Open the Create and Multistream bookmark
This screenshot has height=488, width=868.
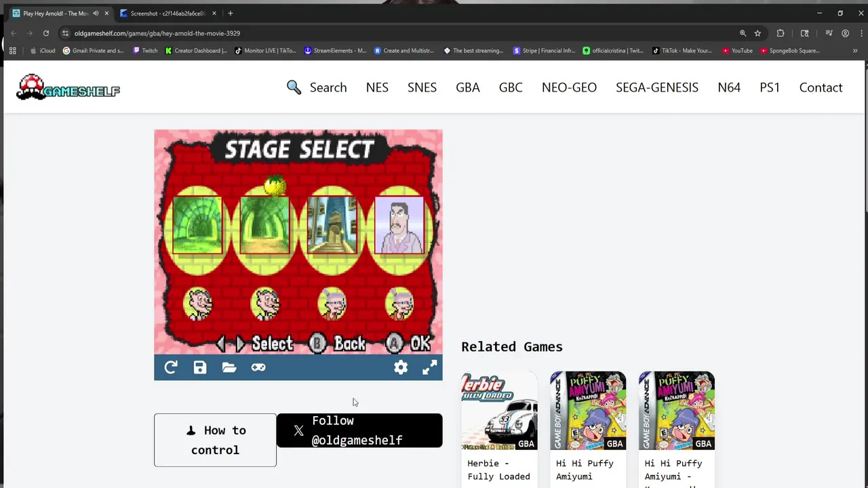(403, 51)
